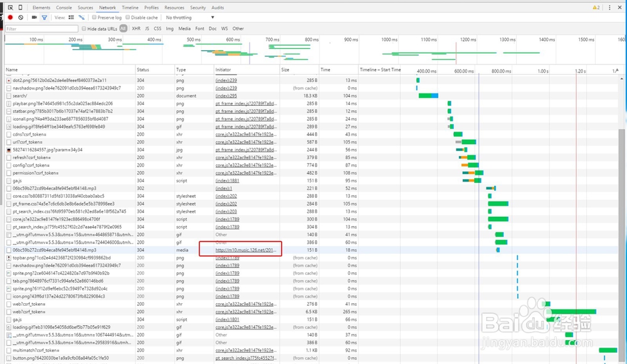Screen dimensions: 627x364
Task: Enable the Preserve log checkbox
Action: [x=95, y=18]
